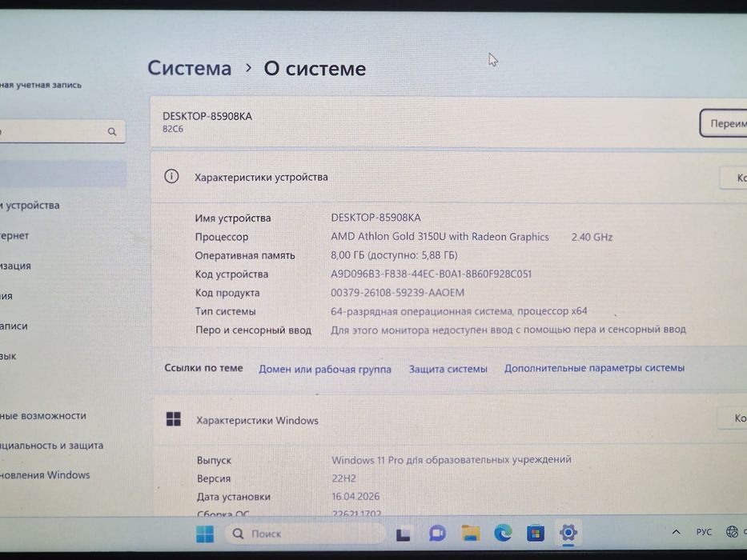The width and height of the screenshot is (747, 560).
Task: Open the Учетные записи sidebar item
Action: 14,326
